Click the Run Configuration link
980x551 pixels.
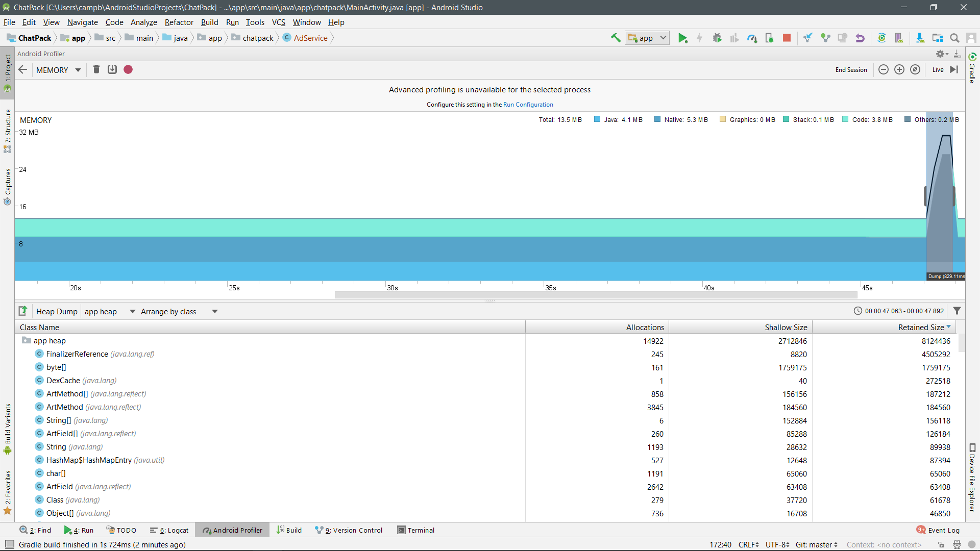tap(528, 105)
